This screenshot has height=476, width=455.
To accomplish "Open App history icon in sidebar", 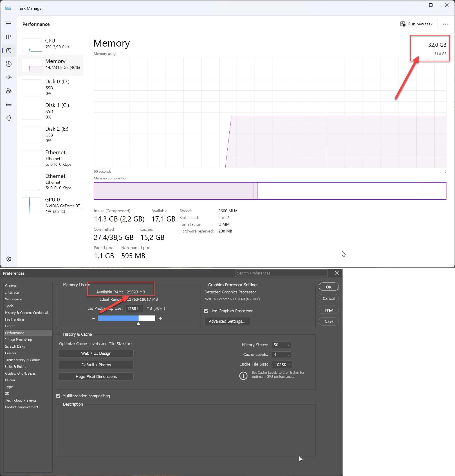I will pos(9,64).
